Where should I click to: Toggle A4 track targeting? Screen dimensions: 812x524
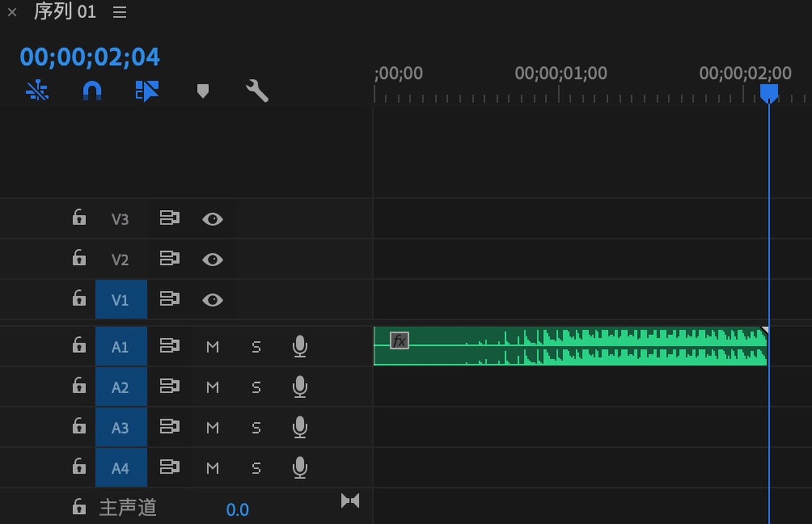(121, 468)
